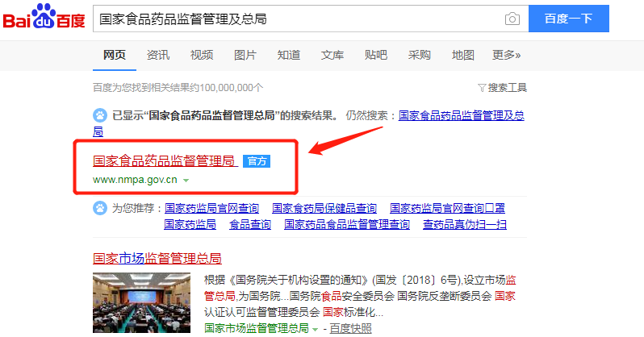Switch to the 图片 tab
Screen dimensions: 644x337
point(245,55)
